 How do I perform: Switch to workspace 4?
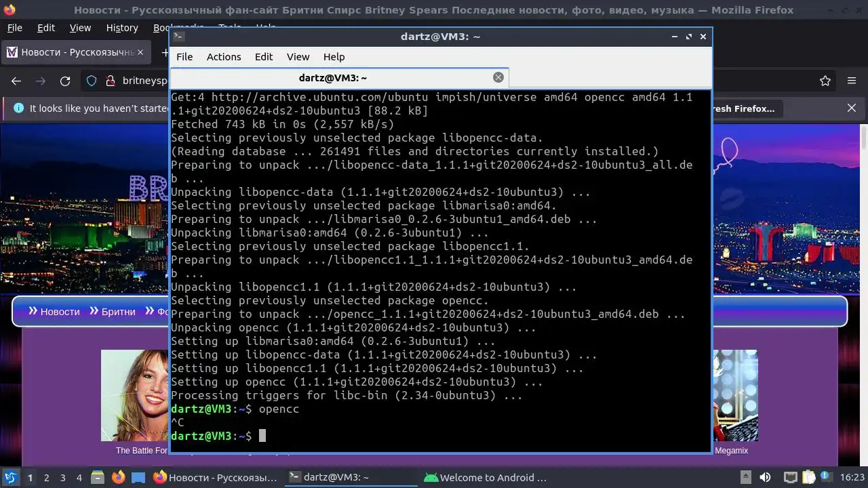click(x=79, y=477)
